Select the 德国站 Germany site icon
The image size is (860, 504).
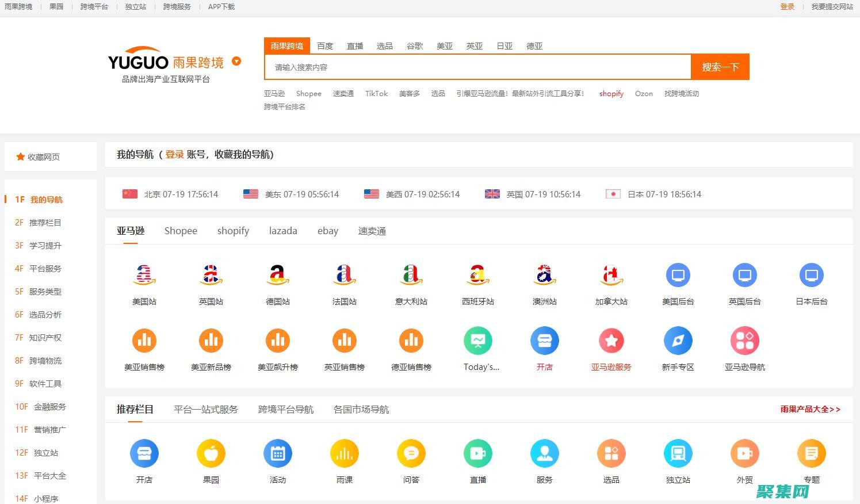(278, 275)
